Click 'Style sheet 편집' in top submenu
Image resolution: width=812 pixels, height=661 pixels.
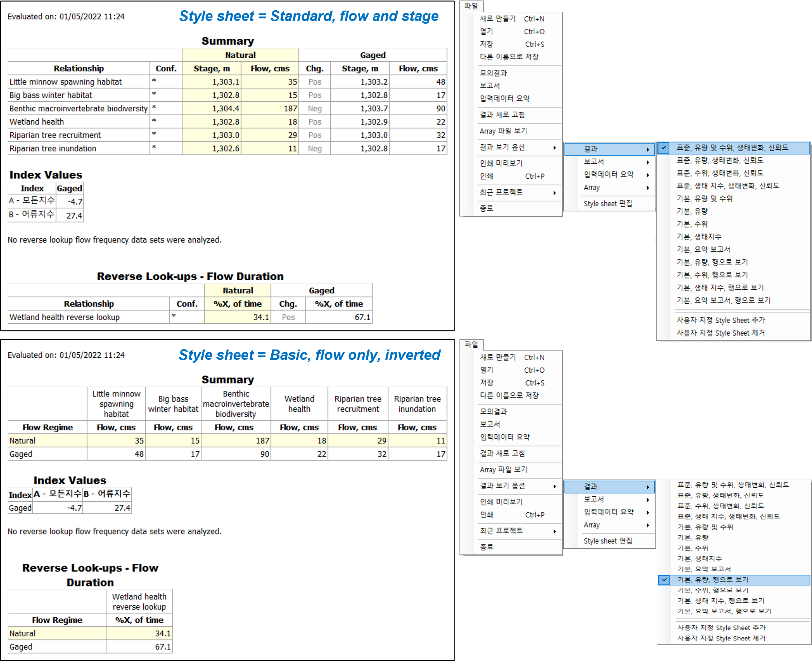[x=608, y=204]
